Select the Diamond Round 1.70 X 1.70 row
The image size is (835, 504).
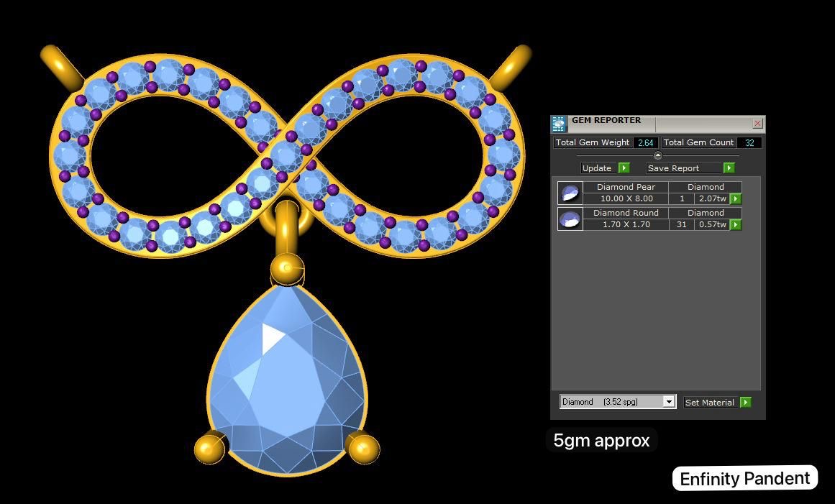tap(626, 224)
